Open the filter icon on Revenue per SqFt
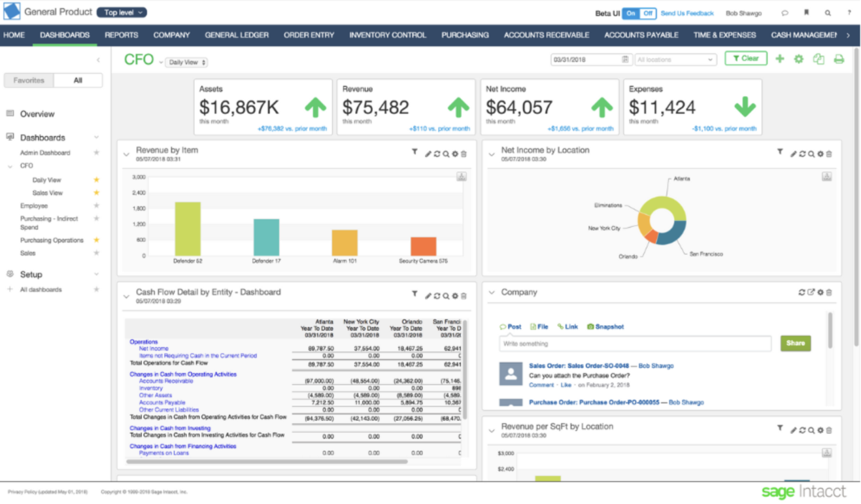 tap(780, 428)
